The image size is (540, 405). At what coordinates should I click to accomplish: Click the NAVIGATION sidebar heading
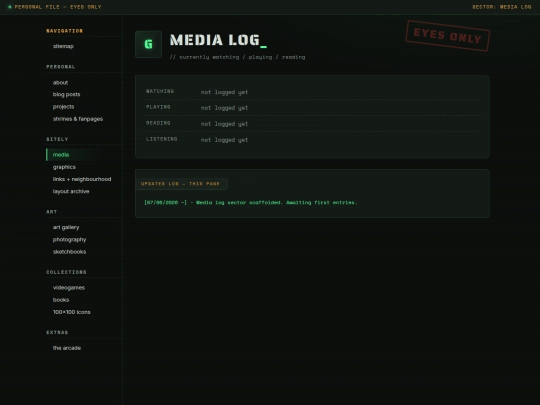(x=64, y=31)
